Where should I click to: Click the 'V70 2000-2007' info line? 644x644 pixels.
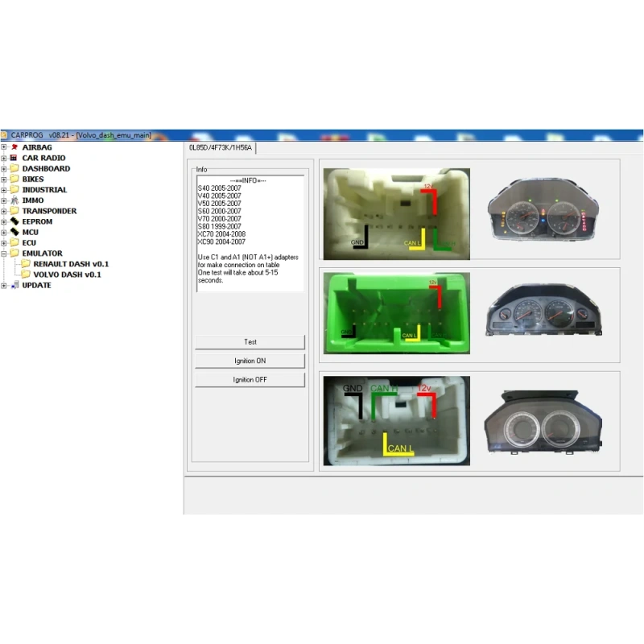(219, 219)
